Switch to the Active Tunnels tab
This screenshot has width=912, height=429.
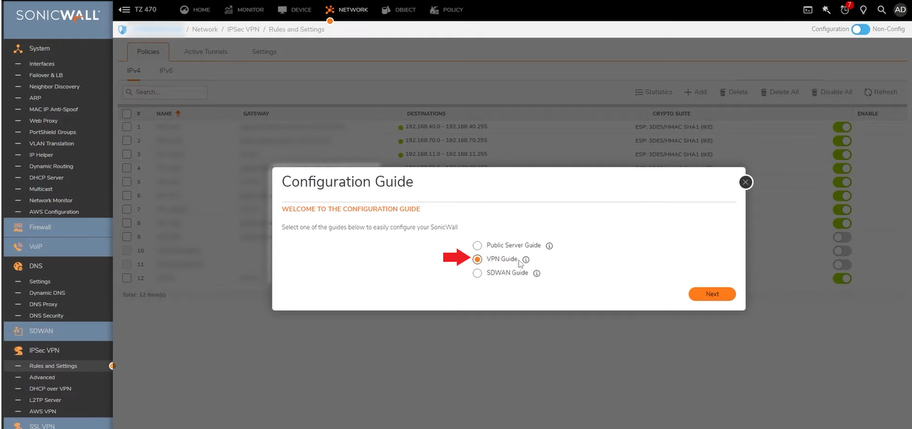coord(206,52)
